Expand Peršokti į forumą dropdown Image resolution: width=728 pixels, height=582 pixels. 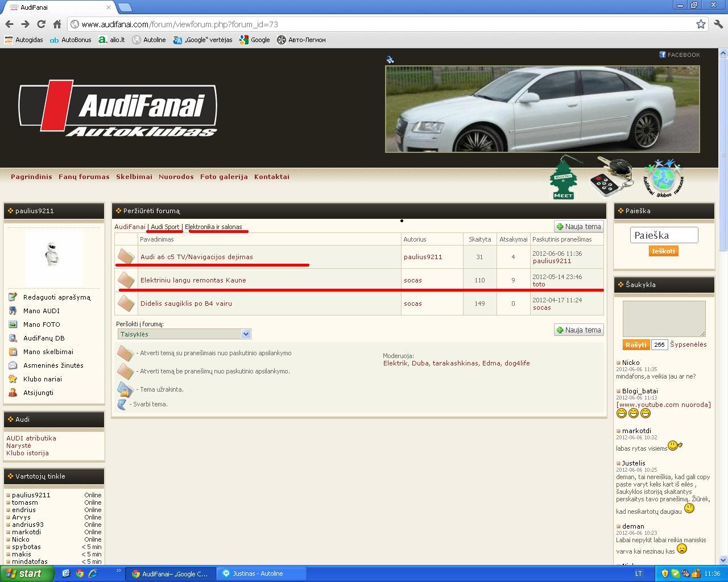pyautogui.click(x=184, y=334)
